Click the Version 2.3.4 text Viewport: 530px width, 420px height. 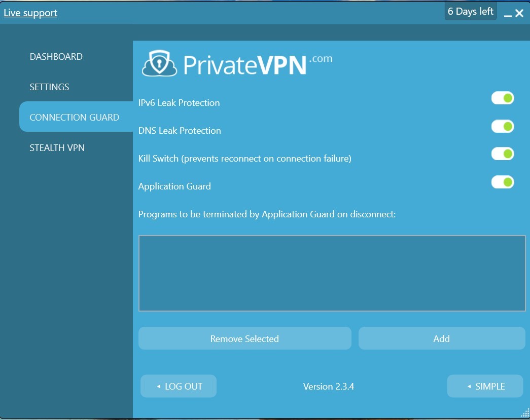coord(328,387)
